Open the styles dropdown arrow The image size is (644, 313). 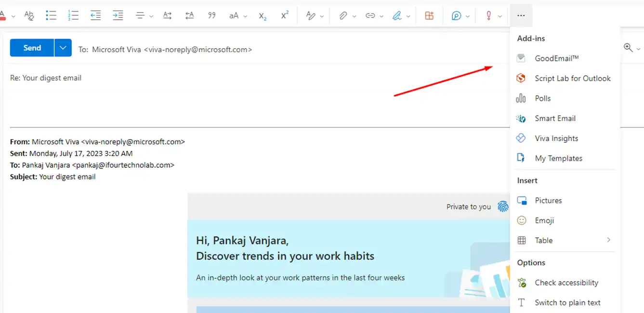click(322, 16)
